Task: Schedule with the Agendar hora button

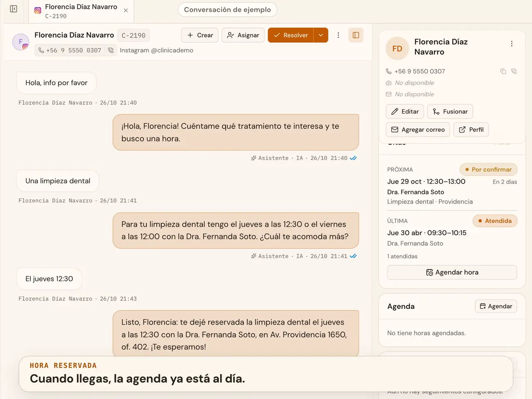Action: coord(452,272)
